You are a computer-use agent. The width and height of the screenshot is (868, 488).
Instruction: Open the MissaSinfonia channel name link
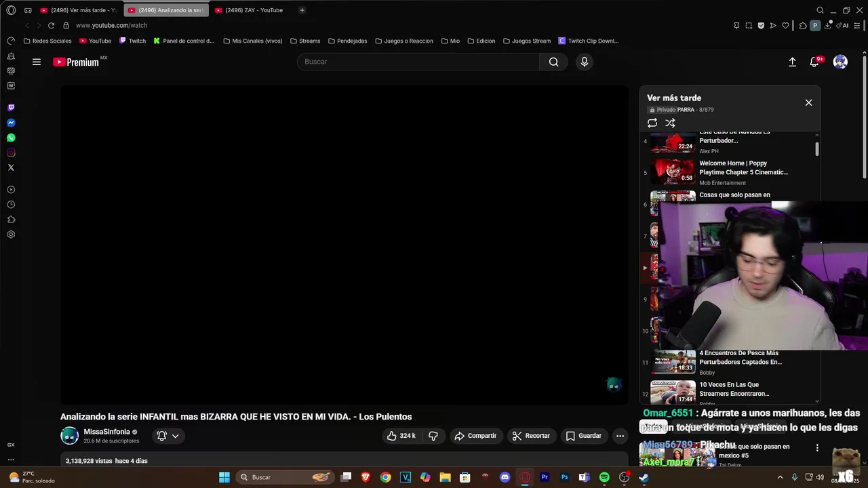(106, 432)
